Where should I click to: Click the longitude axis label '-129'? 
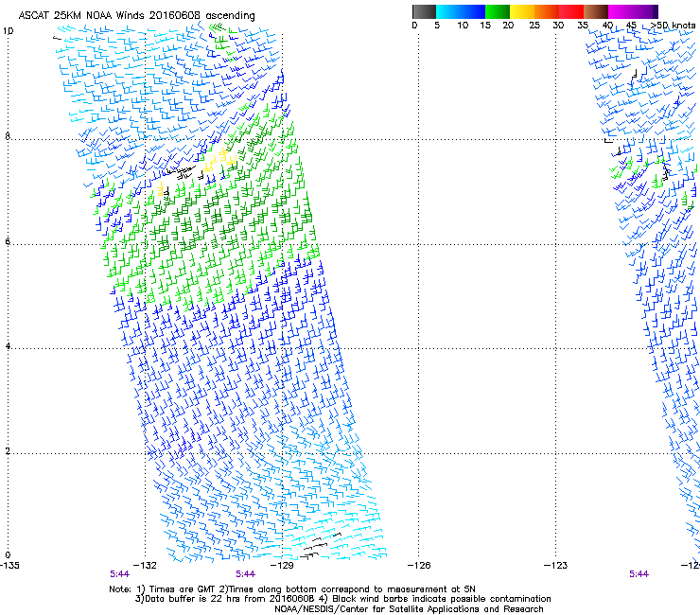[282, 566]
